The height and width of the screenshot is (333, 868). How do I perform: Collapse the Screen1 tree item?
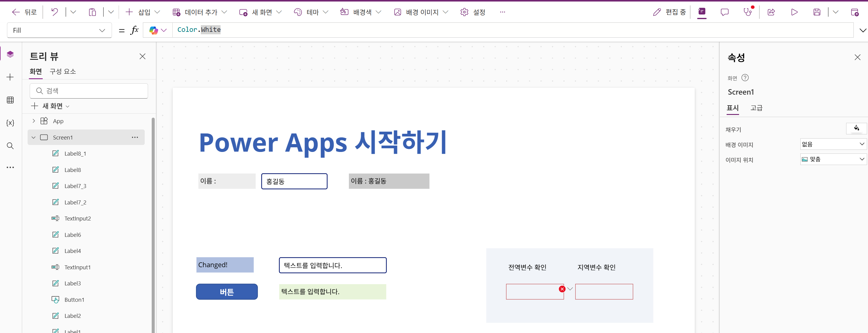[33, 137]
